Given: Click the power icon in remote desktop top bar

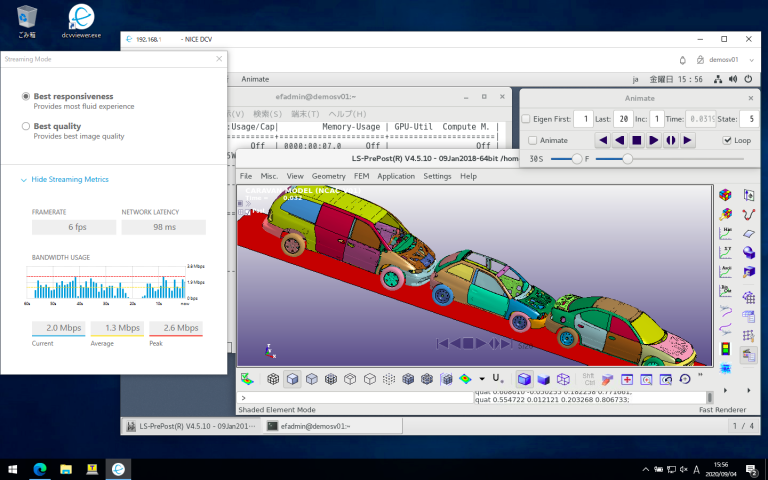Looking at the screenshot, I should 747,79.
